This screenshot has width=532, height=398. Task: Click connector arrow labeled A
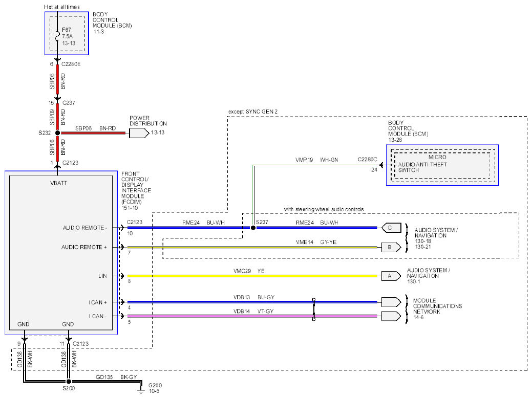click(391, 276)
